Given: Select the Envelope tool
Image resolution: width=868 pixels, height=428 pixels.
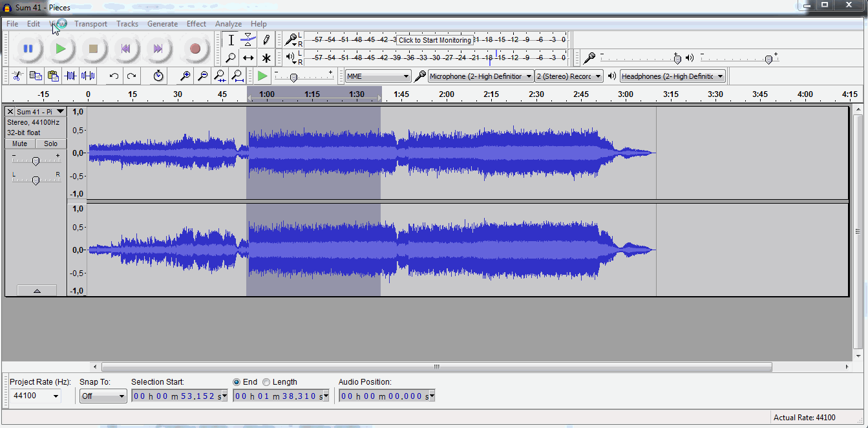Looking at the screenshot, I should (x=248, y=40).
